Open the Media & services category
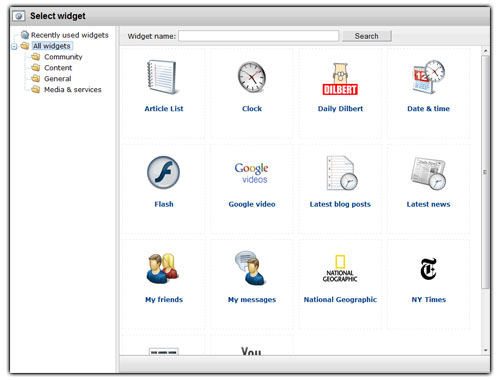Screen dimensions: 500x380 73,90
